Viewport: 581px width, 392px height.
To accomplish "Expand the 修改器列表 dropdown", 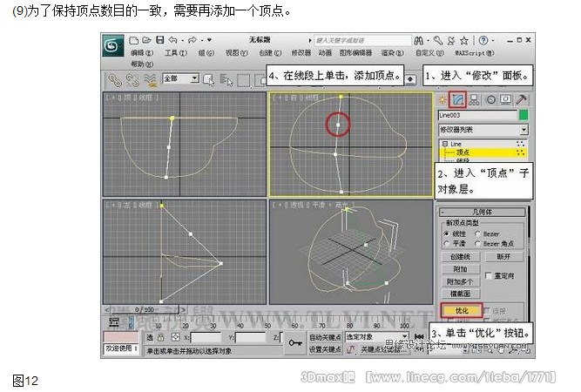I will pyautogui.click(x=524, y=129).
